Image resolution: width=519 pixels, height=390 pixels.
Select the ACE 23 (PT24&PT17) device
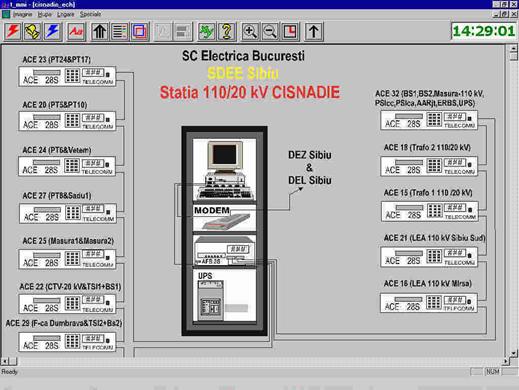tap(67, 76)
